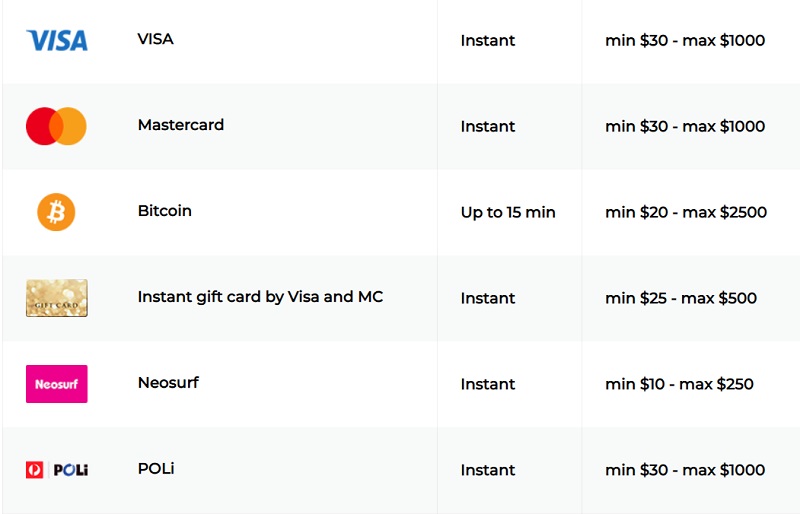Click the orange Bitcoin coin icon
The height and width of the screenshot is (514, 800).
click(56, 212)
